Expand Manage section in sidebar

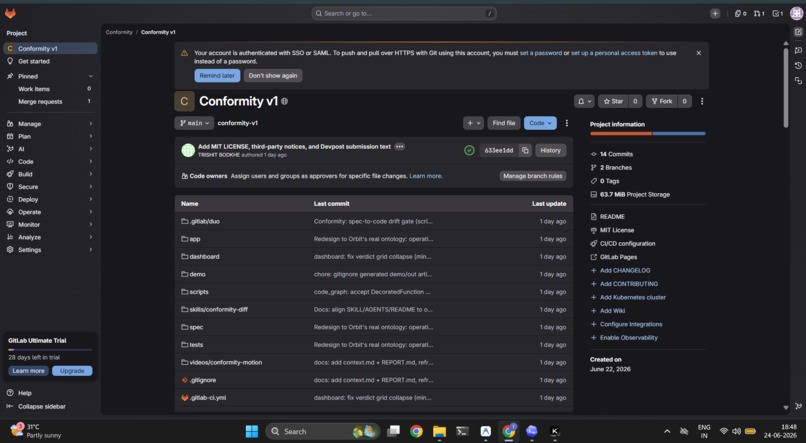50,124
